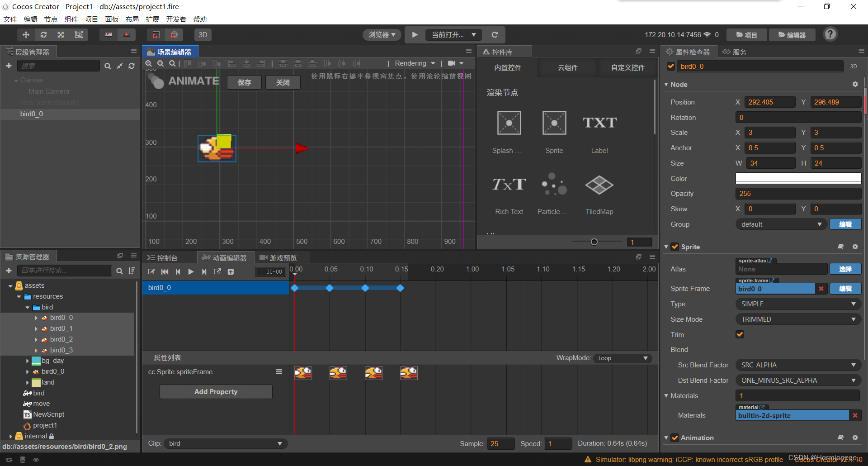
Task: Open the 开发者 menu
Action: [176, 19]
